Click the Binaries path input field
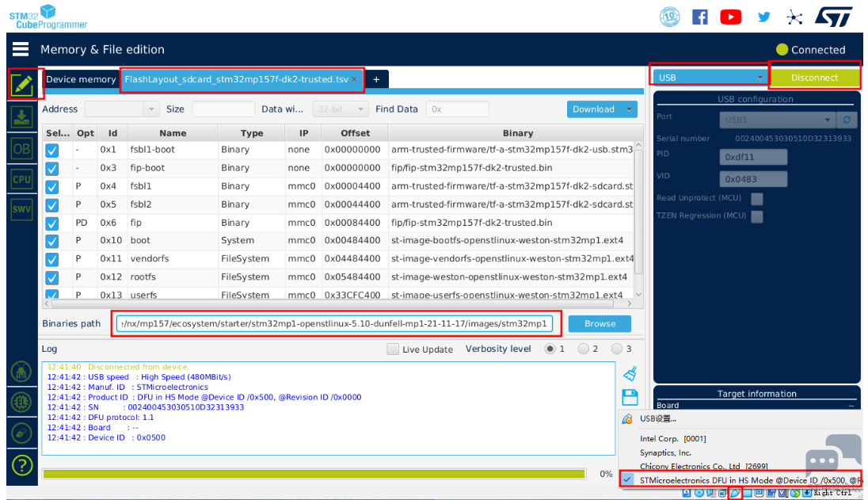The width and height of the screenshot is (868, 500). (334, 323)
